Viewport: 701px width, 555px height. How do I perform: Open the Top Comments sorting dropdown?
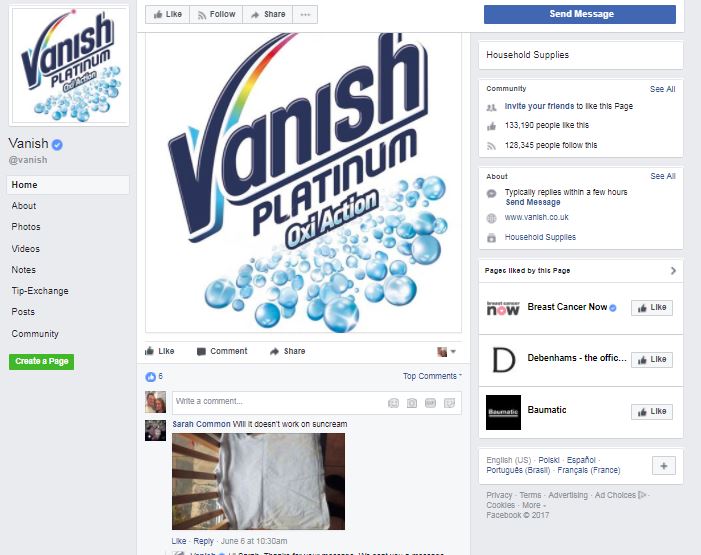(432, 376)
